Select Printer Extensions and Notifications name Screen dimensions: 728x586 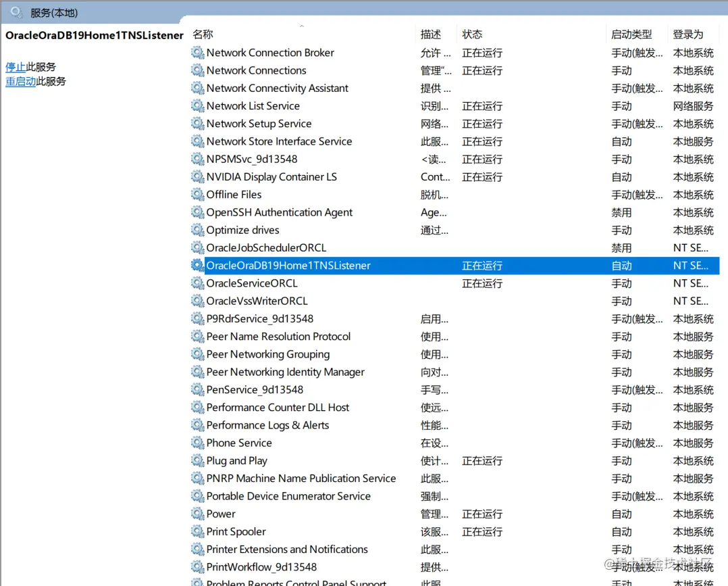pyautogui.click(x=287, y=550)
